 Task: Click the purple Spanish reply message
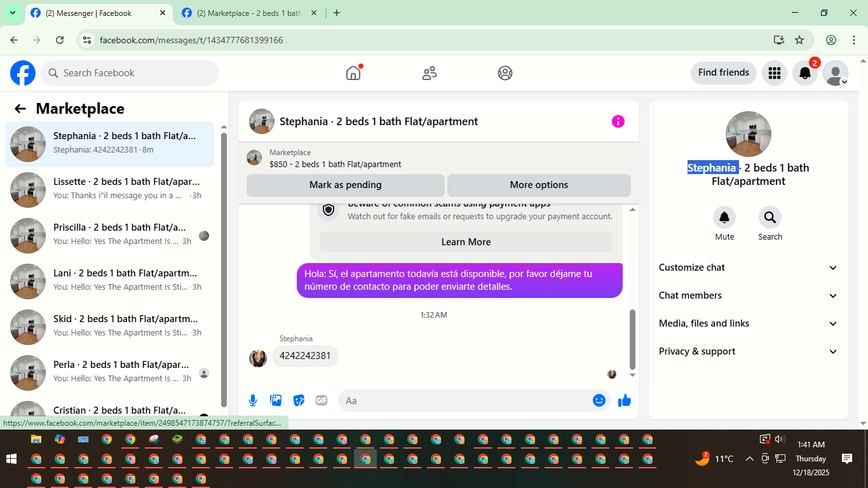pyautogui.click(x=459, y=280)
